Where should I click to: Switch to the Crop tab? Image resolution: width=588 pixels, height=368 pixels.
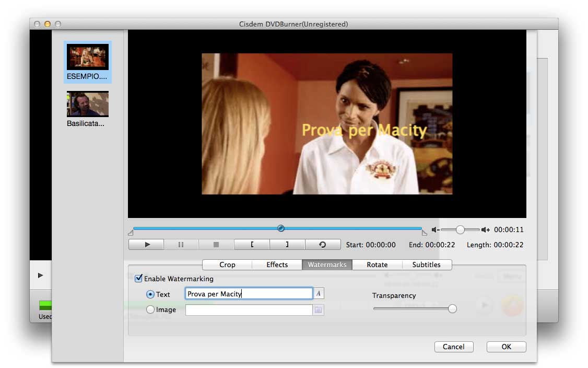point(227,265)
